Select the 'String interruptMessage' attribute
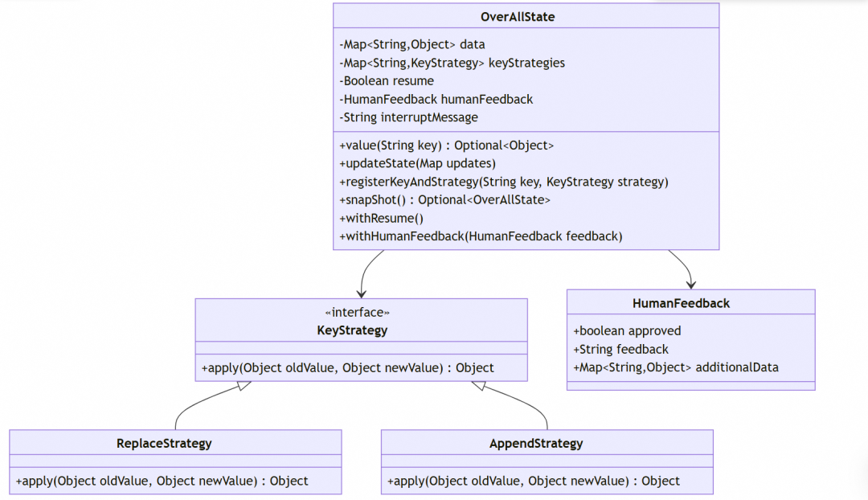This screenshot has height=500, width=868. 408,117
